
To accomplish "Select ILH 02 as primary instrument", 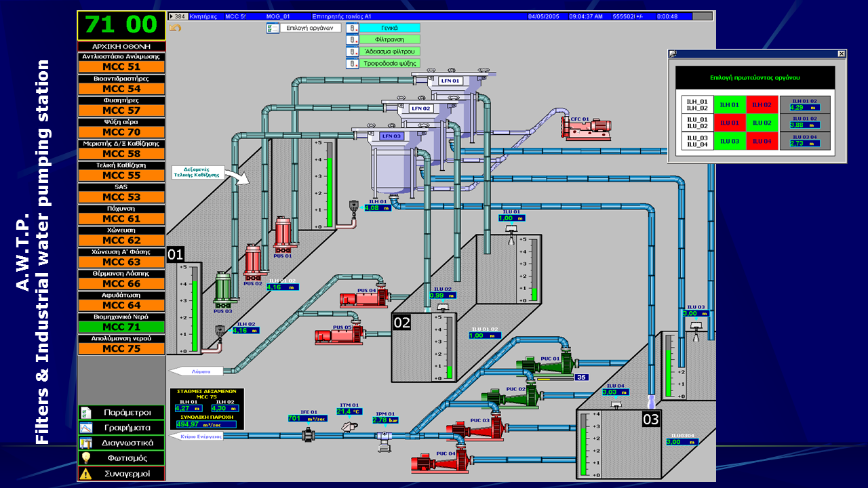I will tap(762, 104).
